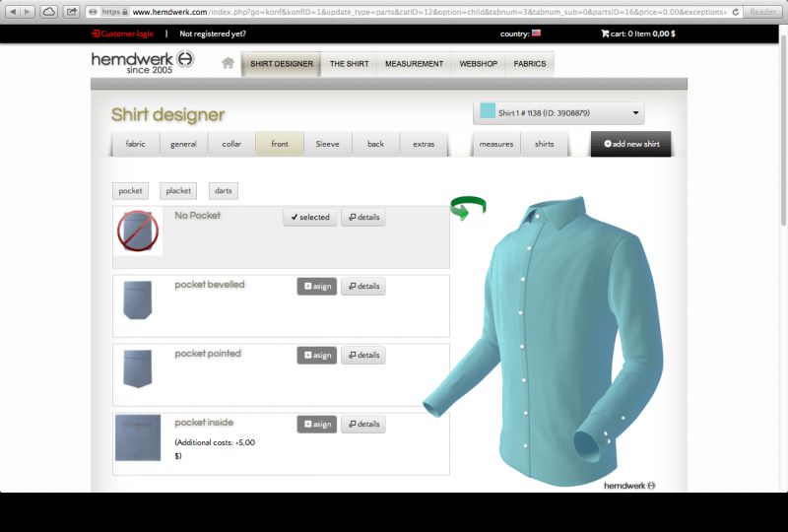The height and width of the screenshot is (532, 788).
Task: Click pocket bevelled title text
Action: pyautogui.click(x=210, y=284)
